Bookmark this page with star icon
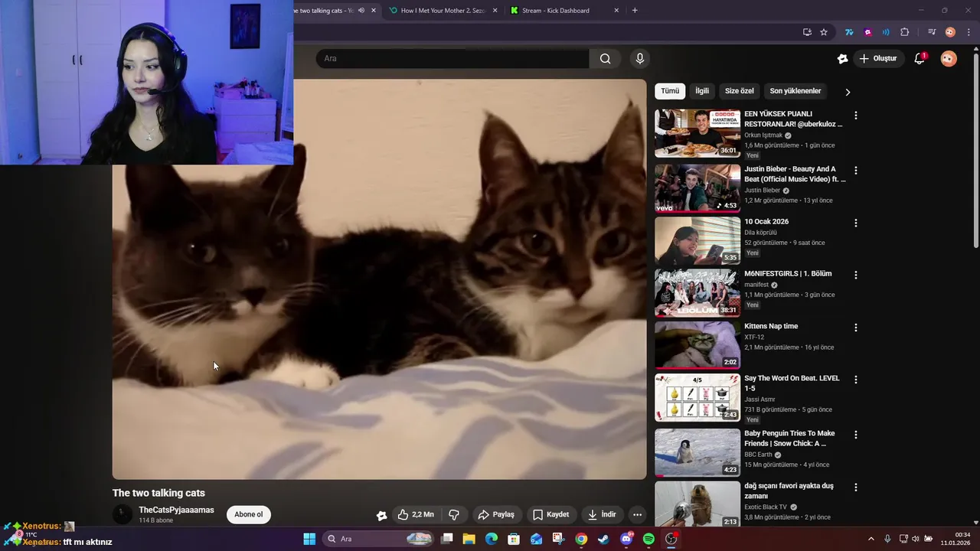980x551 pixels. click(x=824, y=32)
